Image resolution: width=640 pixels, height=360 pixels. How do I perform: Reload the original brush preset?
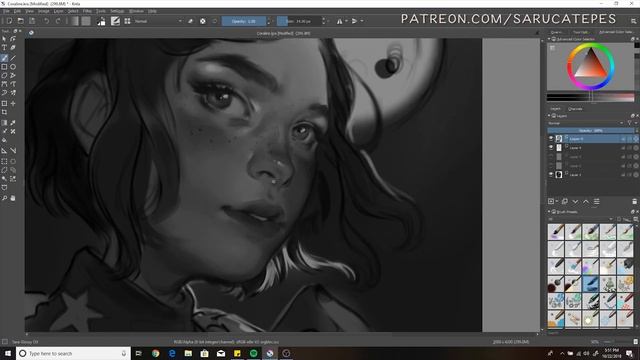coord(215,21)
